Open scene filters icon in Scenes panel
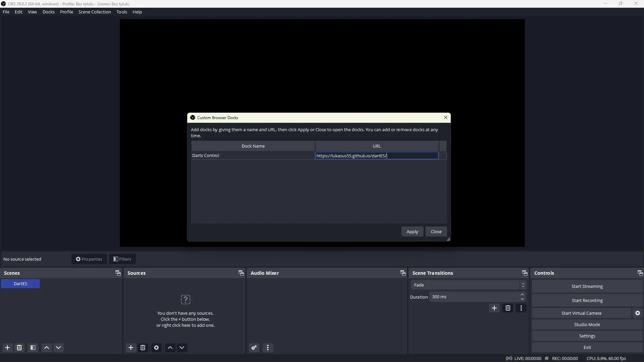 pyautogui.click(x=33, y=348)
